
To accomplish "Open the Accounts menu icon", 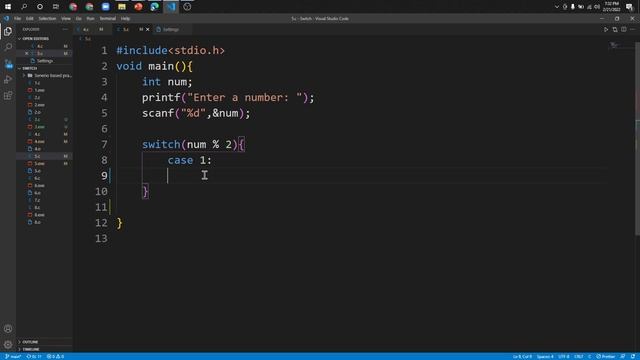I will coord(8,329).
